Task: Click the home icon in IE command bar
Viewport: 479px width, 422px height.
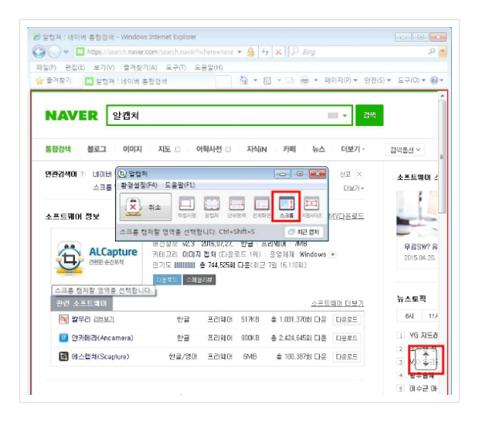Action: [244, 80]
